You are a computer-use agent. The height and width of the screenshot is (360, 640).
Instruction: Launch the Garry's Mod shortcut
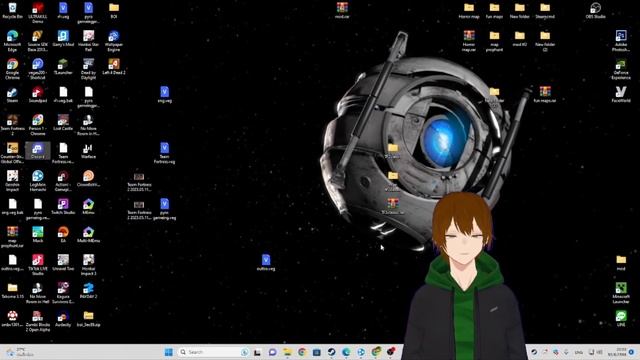(x=63, y=39)
